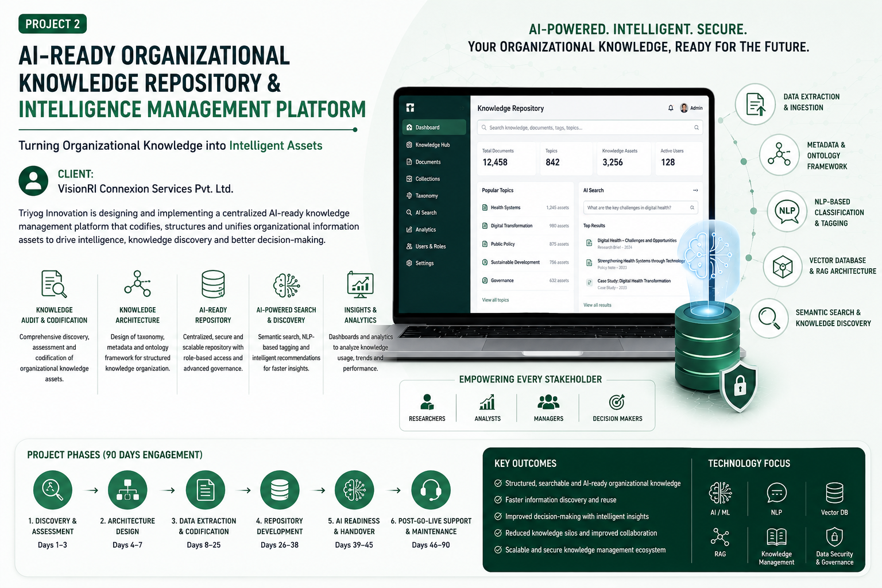This screenshot has height=588, width=882.
Task: Select Public Policy topic row
Action: click(x=525, y=244)
